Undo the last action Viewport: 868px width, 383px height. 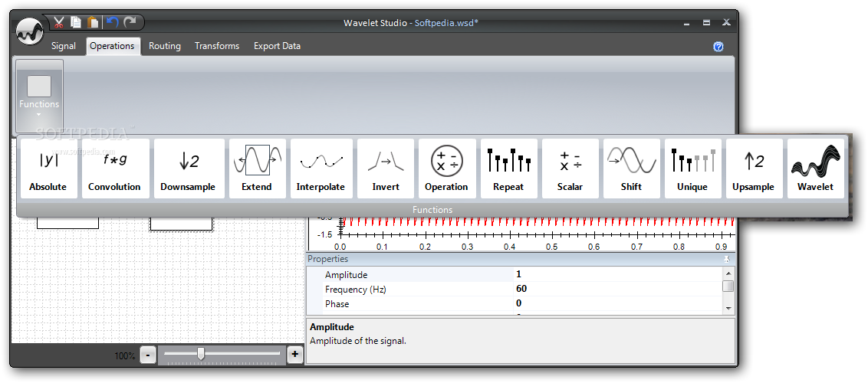point(113,22)
